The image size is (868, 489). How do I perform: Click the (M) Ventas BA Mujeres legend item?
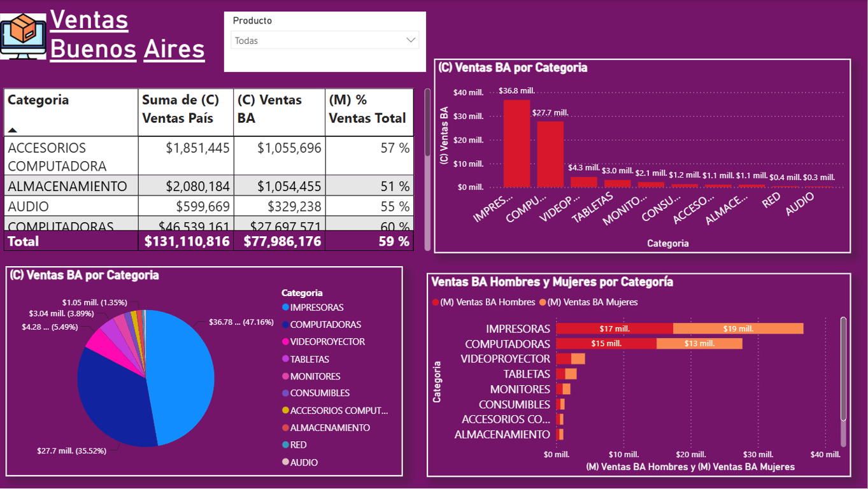[x=588, y=302]
